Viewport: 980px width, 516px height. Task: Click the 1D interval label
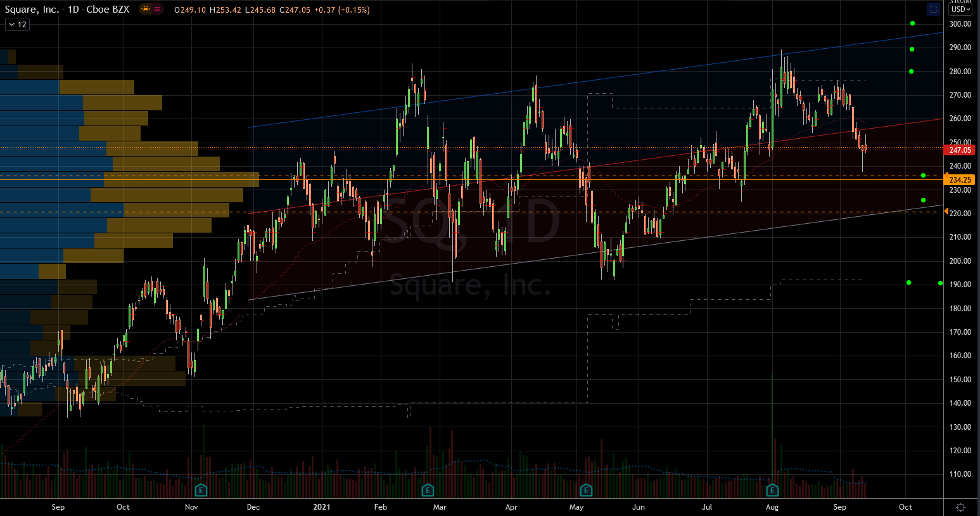73,10
